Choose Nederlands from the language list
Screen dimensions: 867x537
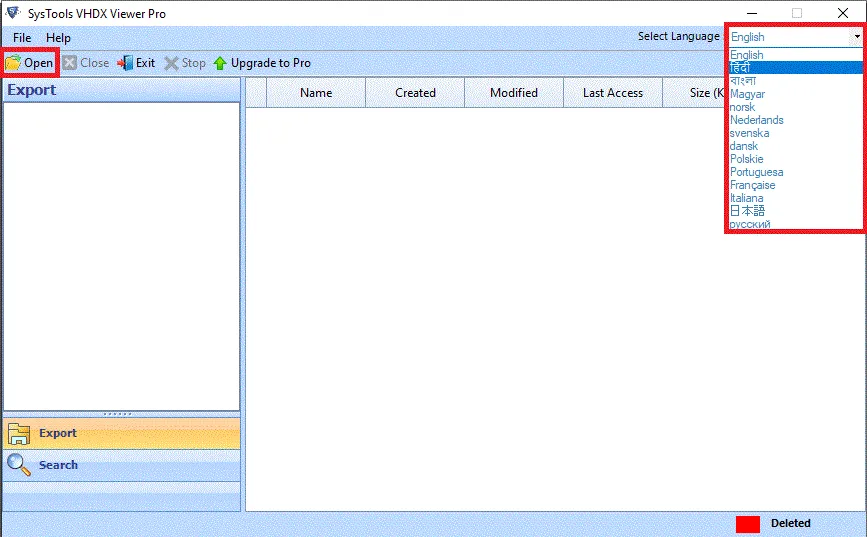tap(756, 120)
